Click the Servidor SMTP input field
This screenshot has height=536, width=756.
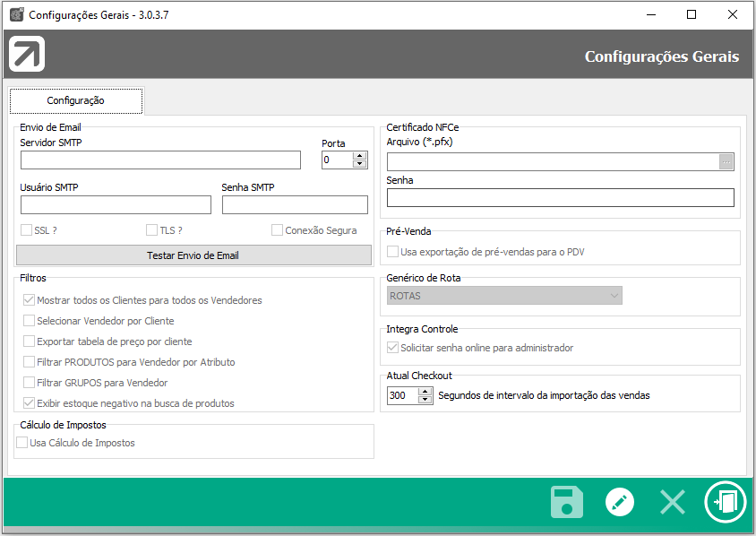(x=160, y=160)
